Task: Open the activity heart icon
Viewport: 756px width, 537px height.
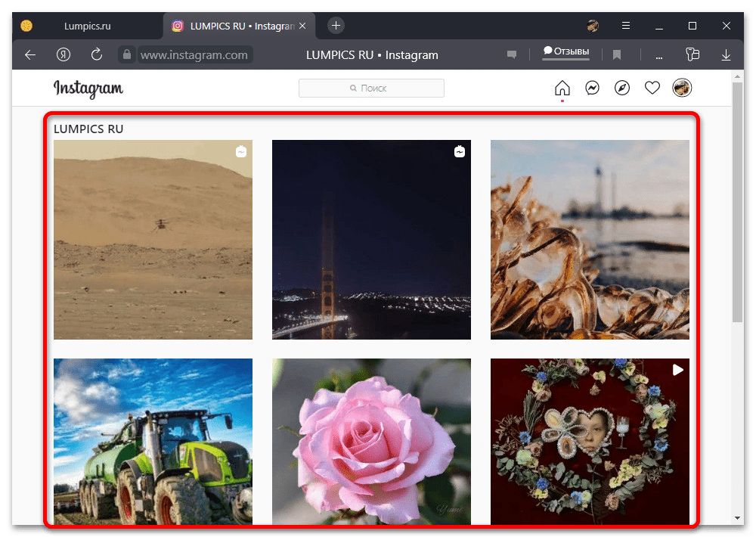Action: click(652, 88)
